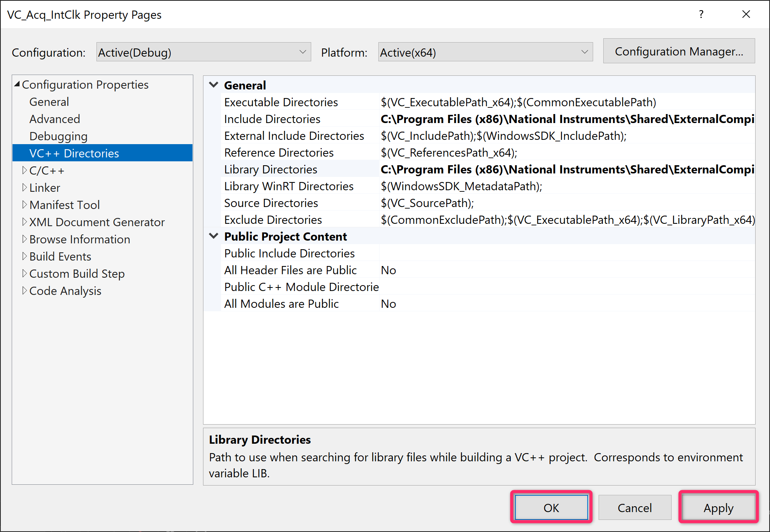The height and width of the screenshot is (532, 770).
Task: Expand the Linker node
Action: (x=25, y=187)
